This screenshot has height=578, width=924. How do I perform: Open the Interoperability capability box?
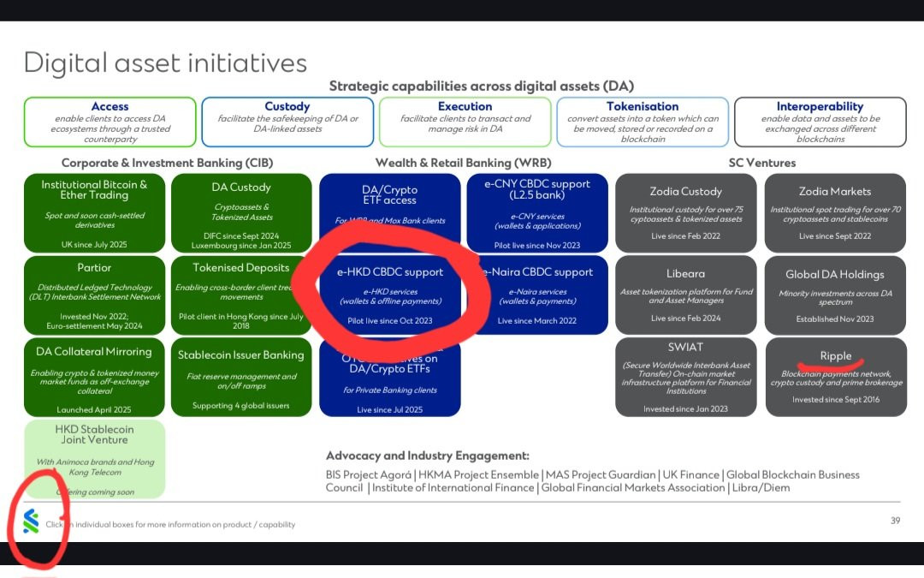[820, 122]
